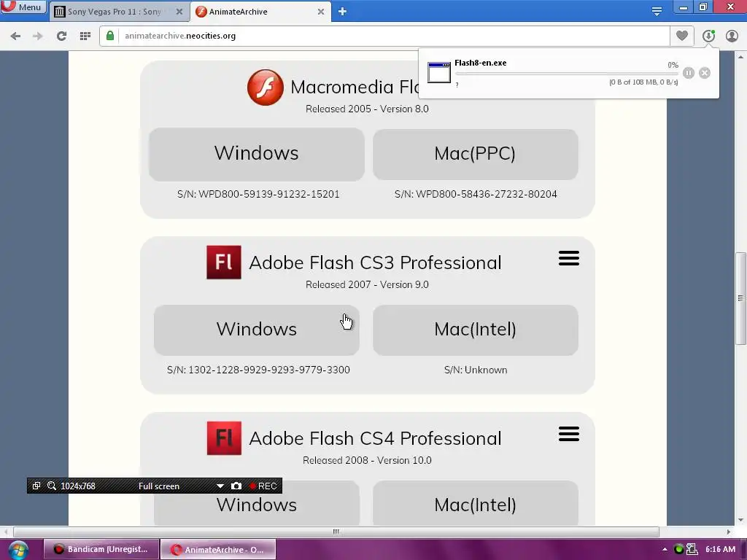Download Macromedia Flash 8 for Windows
This screenshot has width=747, height=560.
pos(256,154)
